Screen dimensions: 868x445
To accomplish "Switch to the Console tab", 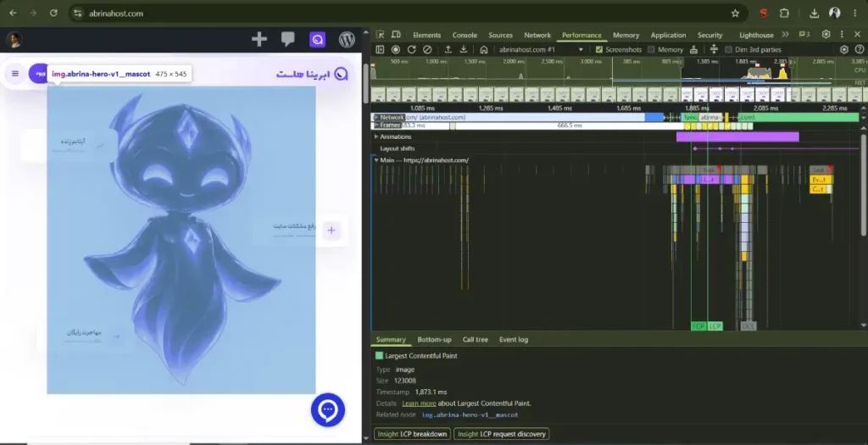I will tap(465, 35).
